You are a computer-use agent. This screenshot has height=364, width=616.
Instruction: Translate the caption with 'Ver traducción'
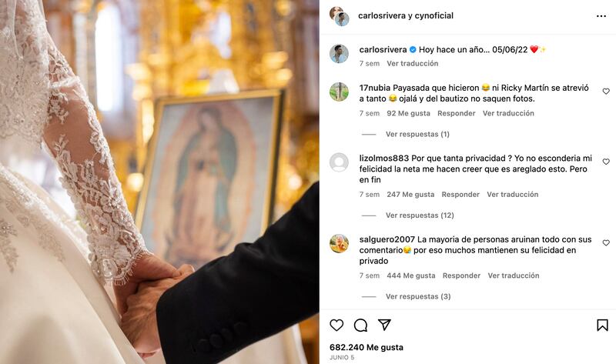tap(412, 64)
